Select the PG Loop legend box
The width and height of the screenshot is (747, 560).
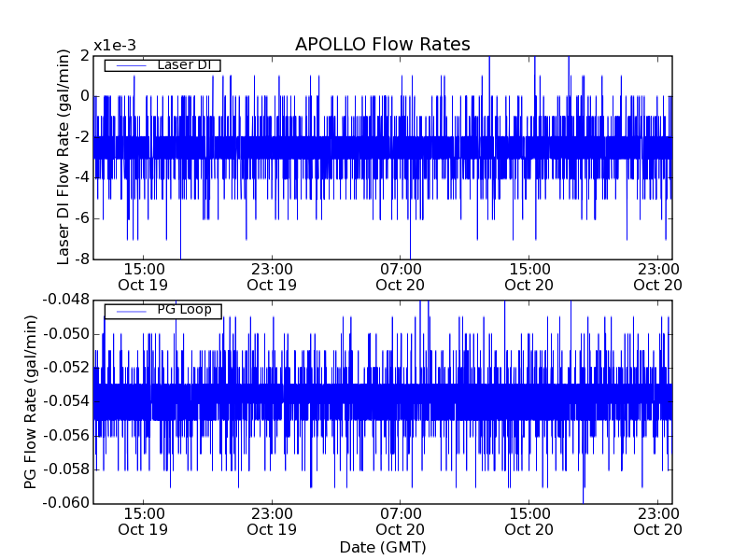162,312
